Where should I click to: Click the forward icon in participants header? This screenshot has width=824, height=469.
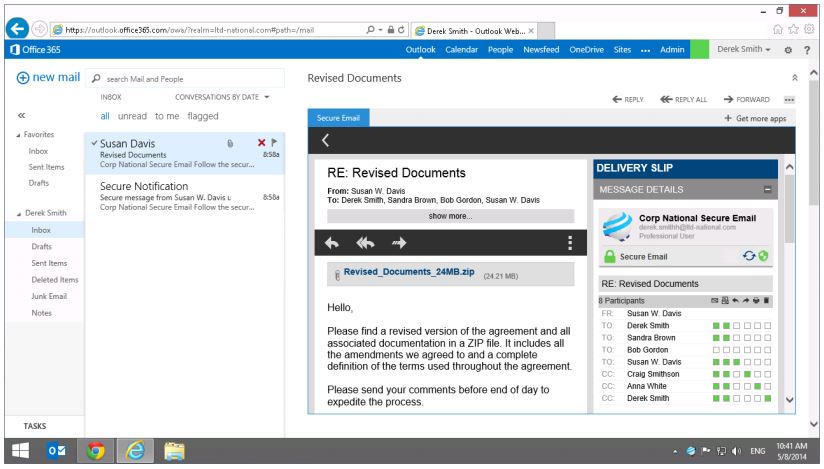[x=746, y=301]
